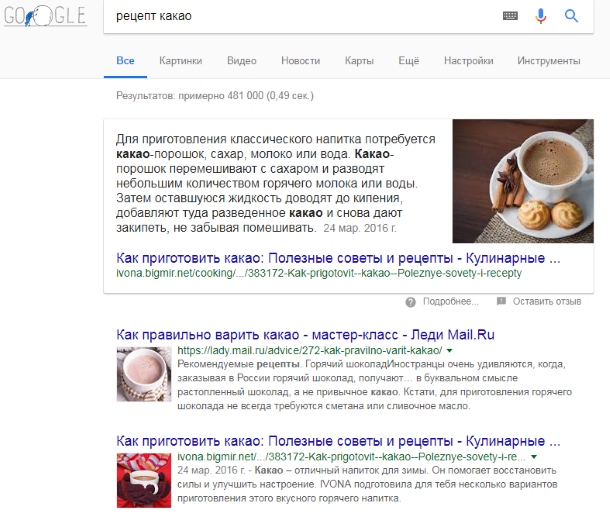Click the feedback flag icon beside Оставить отзыв
The width and height of the screenshot is (610, 514).
tap(501, 301)
